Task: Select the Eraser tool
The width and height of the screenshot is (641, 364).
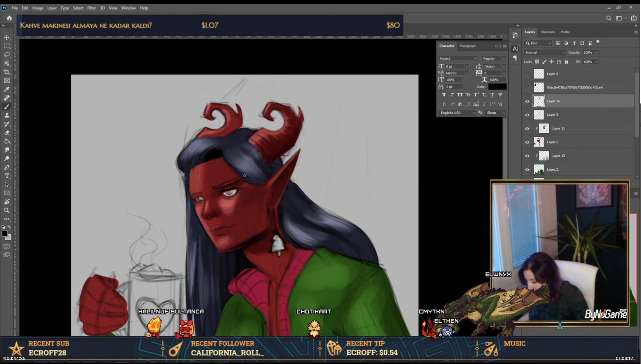Action: pos(7,132)
